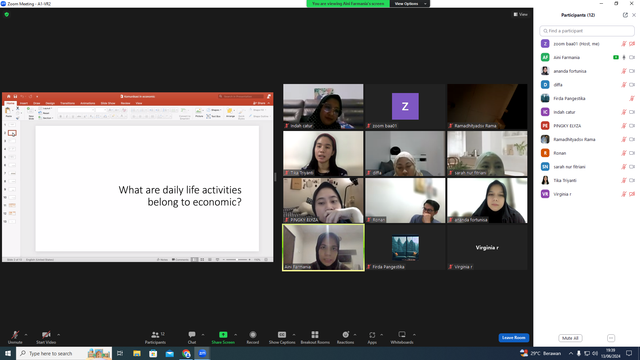Expand audio options arrow next to Unmute
This screenshot has height=360, width=640.
coord(26,335)
